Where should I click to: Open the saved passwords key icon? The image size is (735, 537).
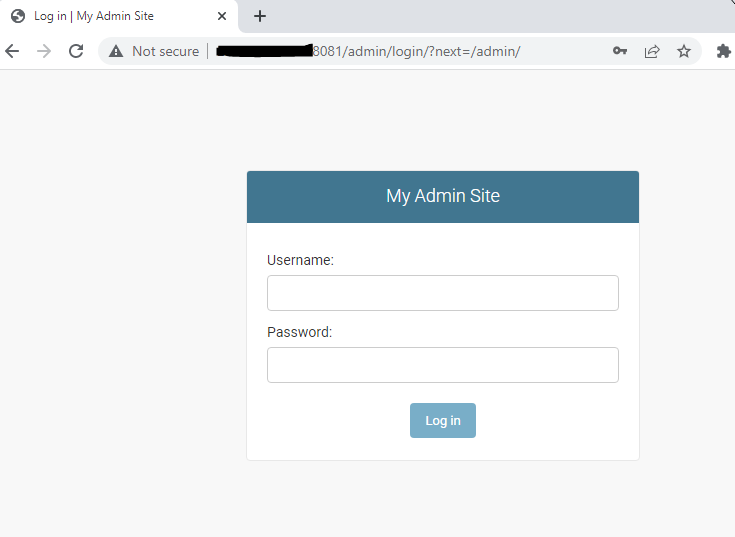click(x=620, y=51)
